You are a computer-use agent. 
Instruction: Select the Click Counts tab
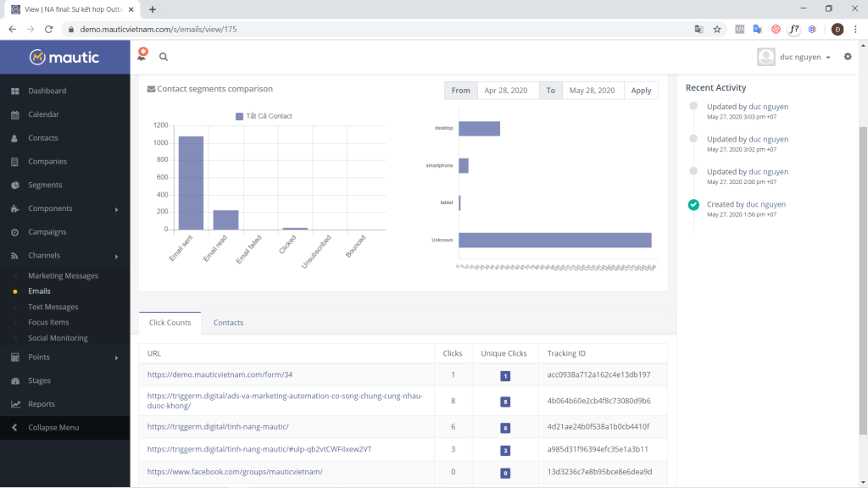pos(170,323)
